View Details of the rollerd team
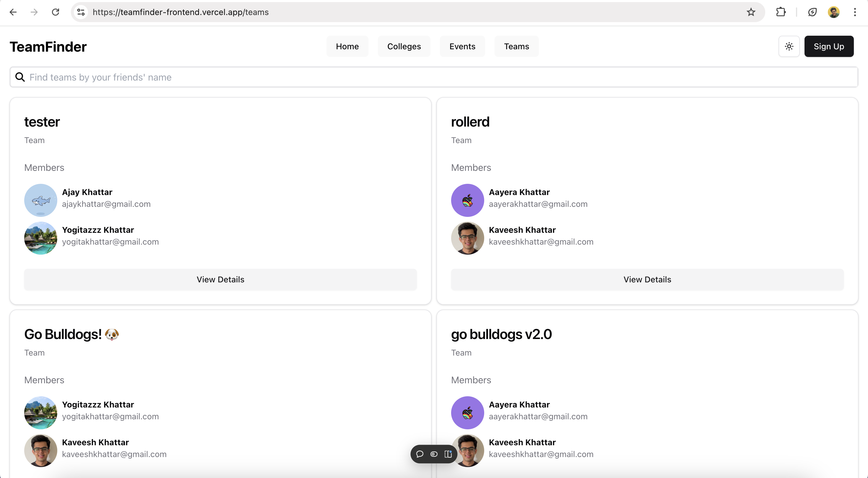 (647, 279)
